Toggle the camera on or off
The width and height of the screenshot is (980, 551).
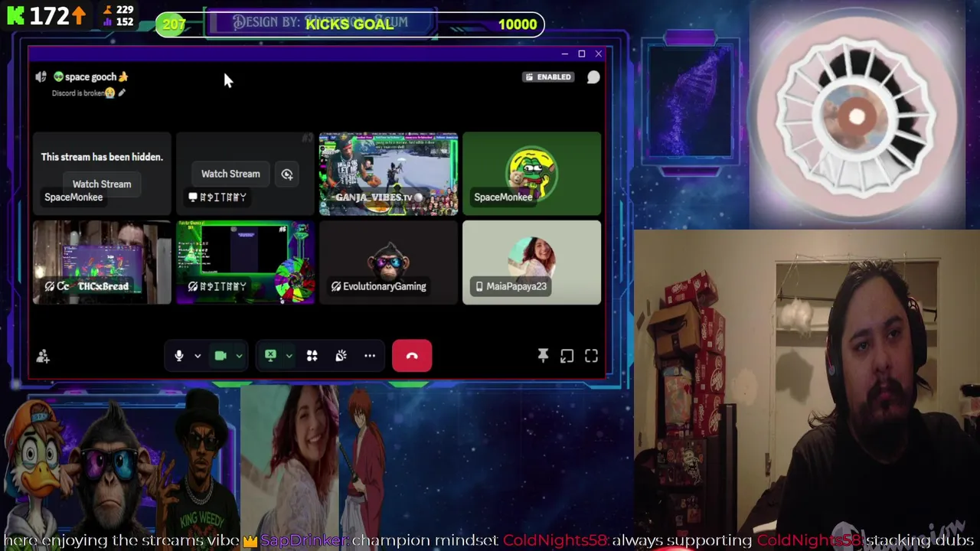[220, 356]
